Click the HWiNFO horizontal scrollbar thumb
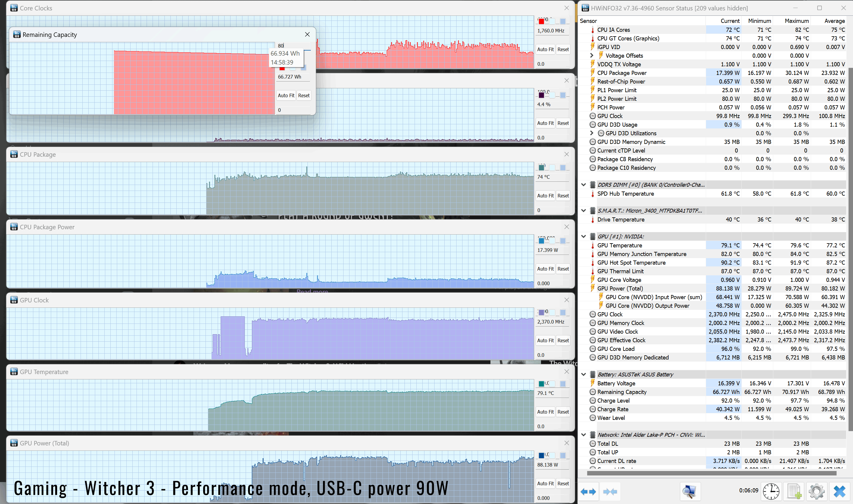The image size is (853, 504). (x=711, y=473)
